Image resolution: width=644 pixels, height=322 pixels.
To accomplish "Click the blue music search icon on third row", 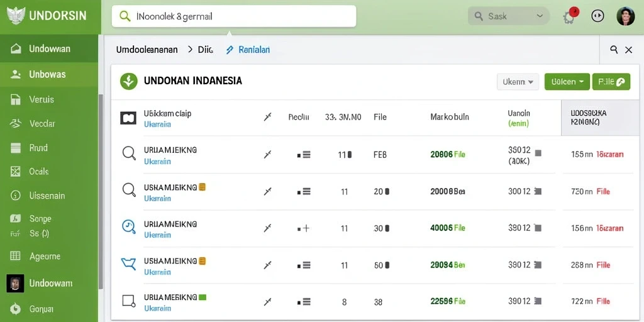I will point(129,226).
